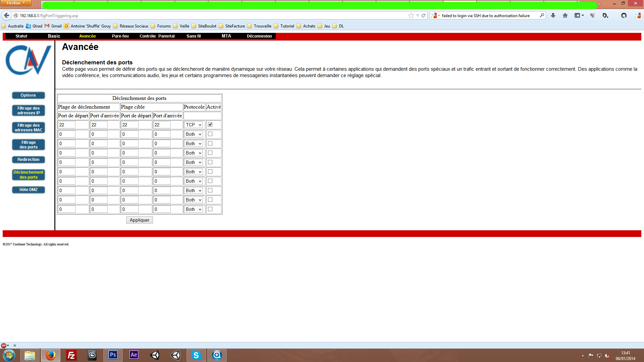Open the TCP protocol dropdown
644x362 pixels.
pos(194,125)
